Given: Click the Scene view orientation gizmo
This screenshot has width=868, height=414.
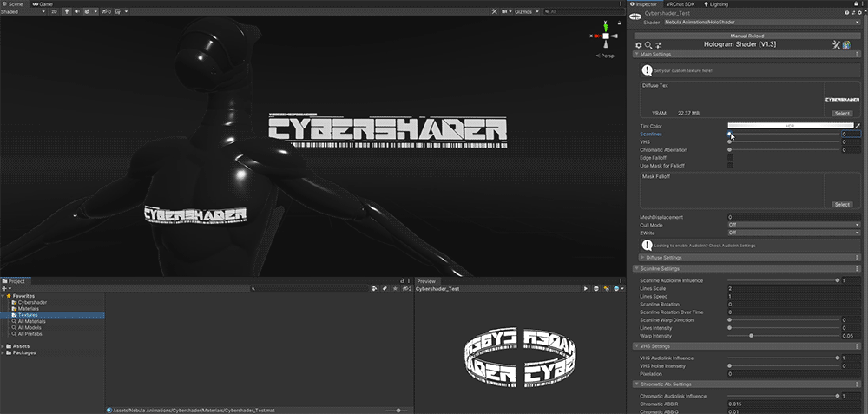Looking at the screenshot, I should [x=604, y=36].
